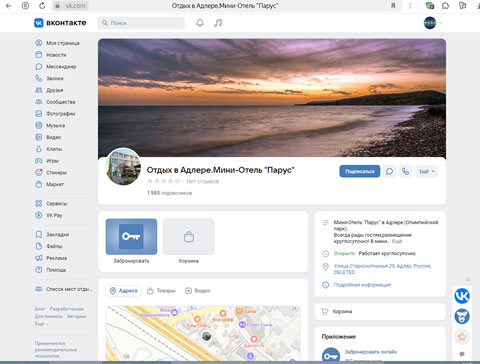Switch to the Адреса tab

(124, 291)
